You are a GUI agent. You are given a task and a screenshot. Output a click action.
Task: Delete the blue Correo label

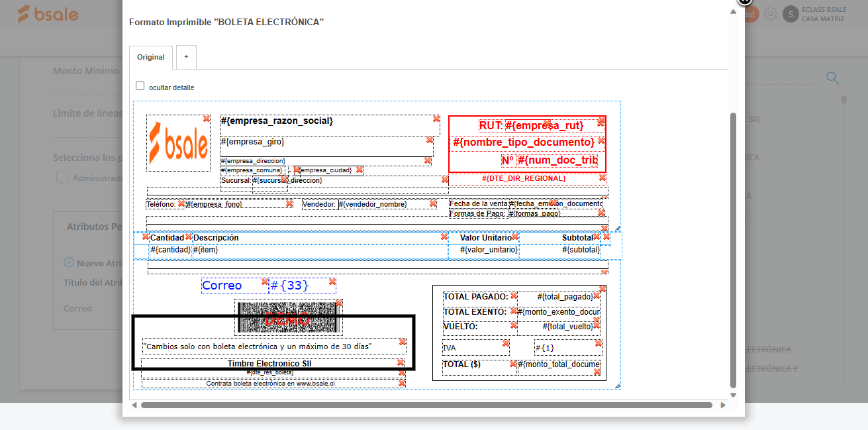(265, 282)
